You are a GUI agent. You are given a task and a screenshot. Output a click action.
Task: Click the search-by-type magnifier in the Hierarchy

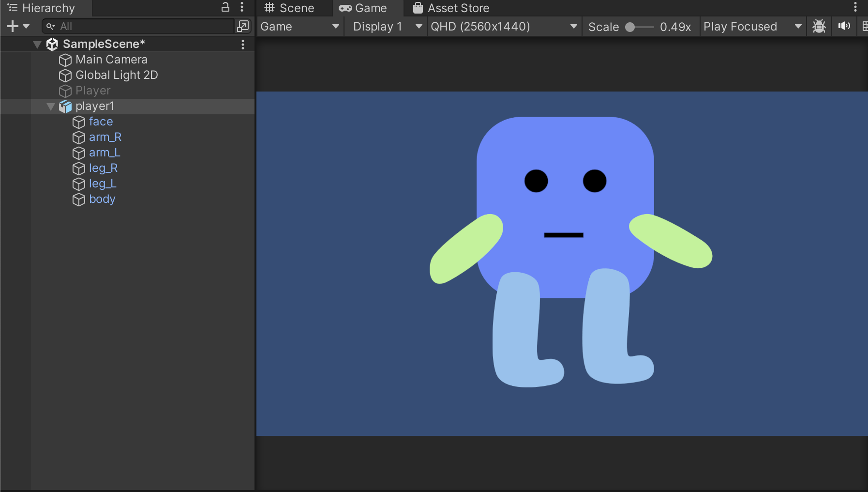50,26
